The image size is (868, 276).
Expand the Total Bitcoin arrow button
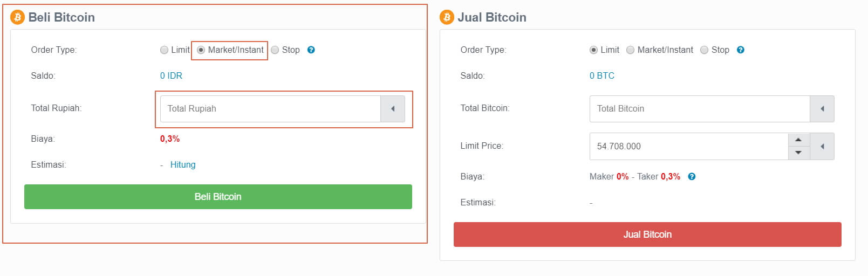pyautogui.click(x=822, y=109)
